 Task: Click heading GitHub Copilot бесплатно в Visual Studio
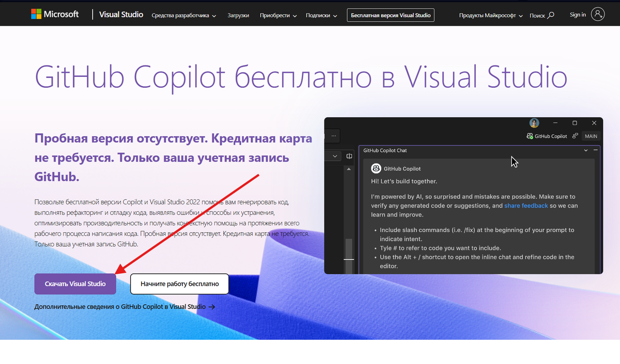[301, 78]
